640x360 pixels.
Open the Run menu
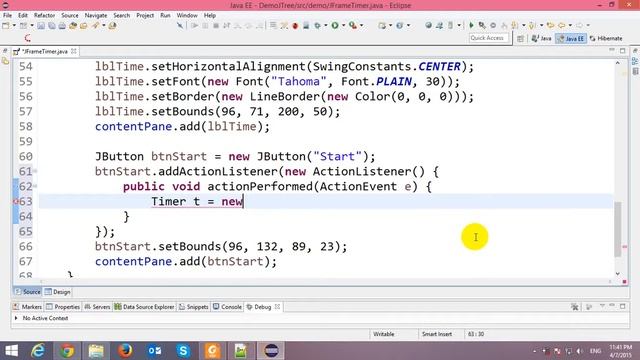pos(165,15)
